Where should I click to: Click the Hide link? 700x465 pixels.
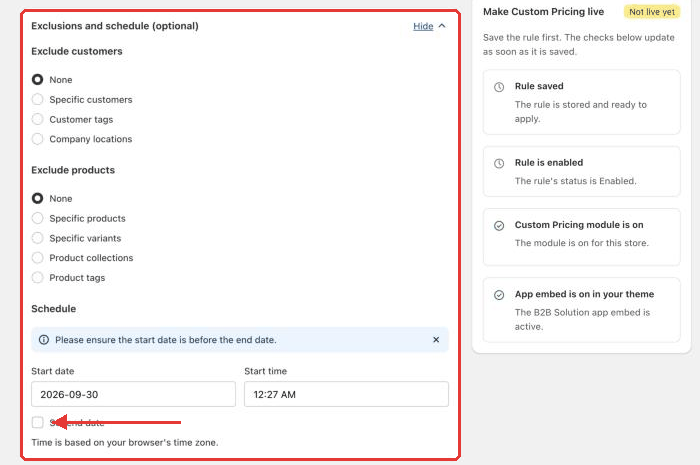(423, 26)
